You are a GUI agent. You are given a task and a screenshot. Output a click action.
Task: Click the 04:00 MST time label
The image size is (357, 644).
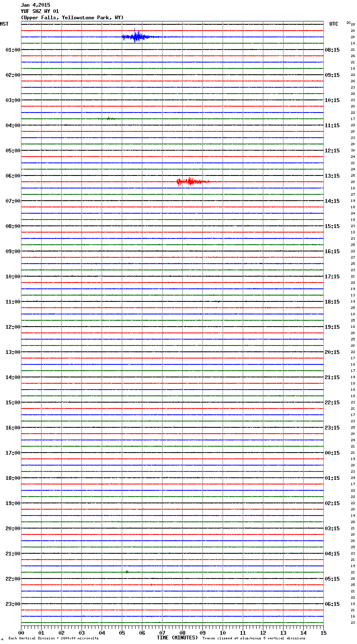(13, 126)
